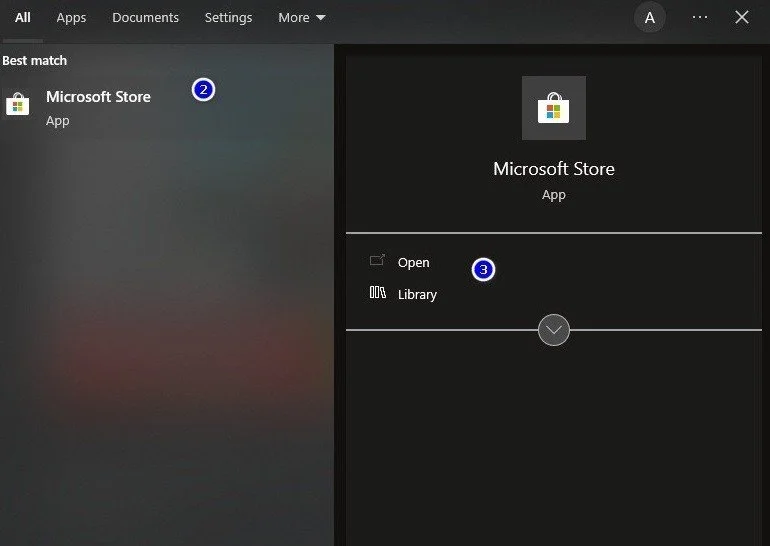Image resolution: width=770 pixels, height=546 pixels.
Task: Open the Microsoft Store app
Action: coord(413,263)
